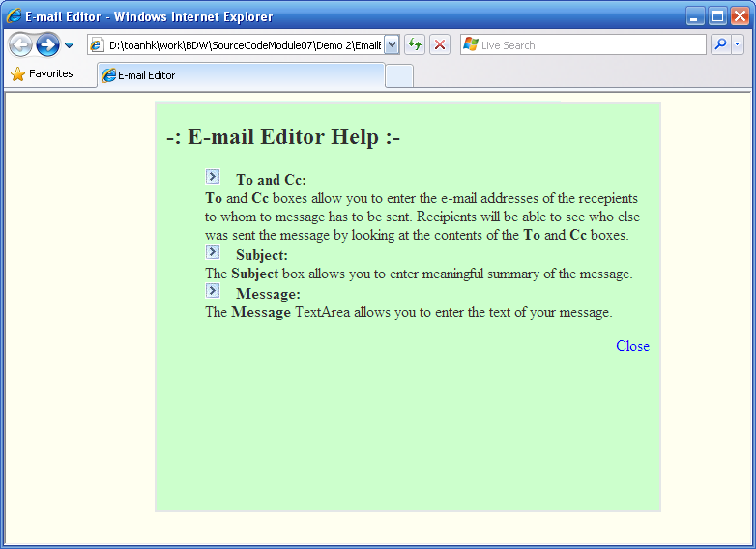756x549 pixels.
Task: Click the Close link in help panel
Action: (x=632, y=346)
